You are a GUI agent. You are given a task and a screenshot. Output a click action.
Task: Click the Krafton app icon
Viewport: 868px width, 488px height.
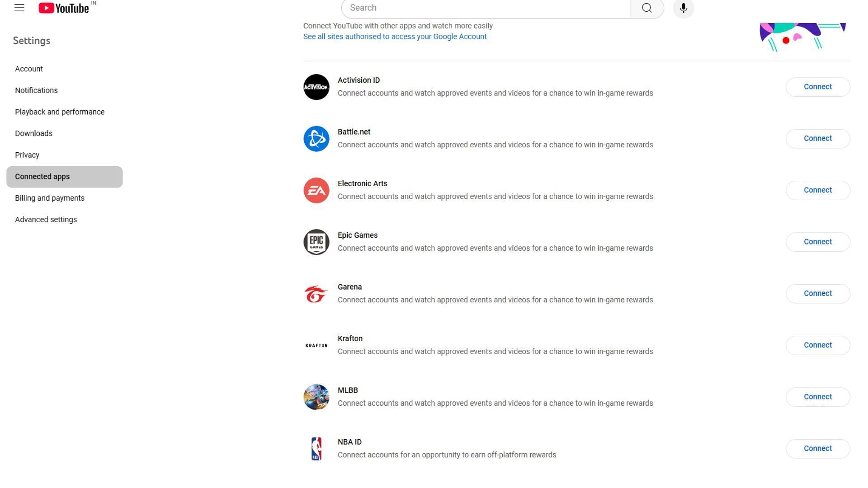(316, 345)
